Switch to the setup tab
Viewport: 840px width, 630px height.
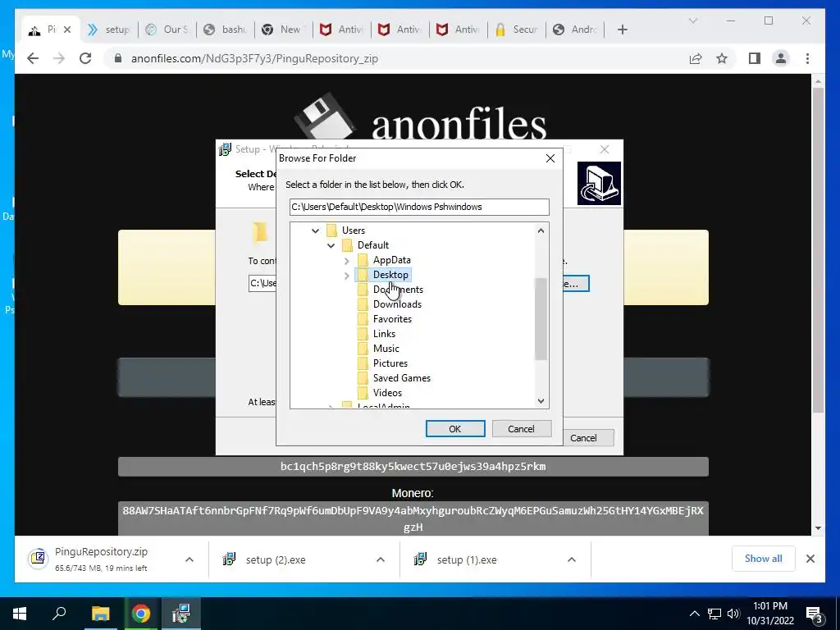point(111,30)
